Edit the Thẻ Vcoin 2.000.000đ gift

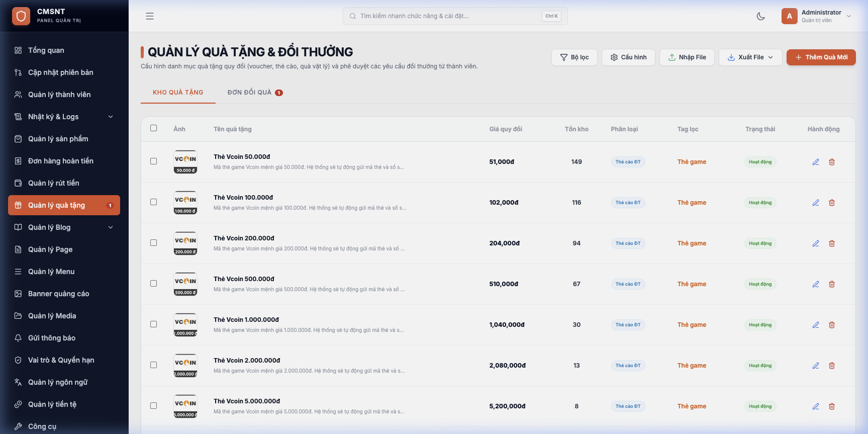point(816,366)
